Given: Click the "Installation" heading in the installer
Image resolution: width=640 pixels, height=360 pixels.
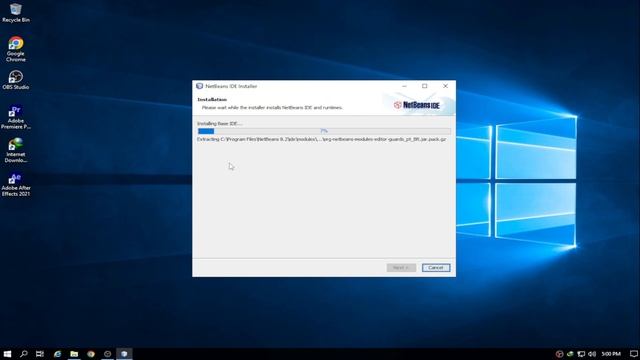Looking at the screenshot, I should pos(212,99).
